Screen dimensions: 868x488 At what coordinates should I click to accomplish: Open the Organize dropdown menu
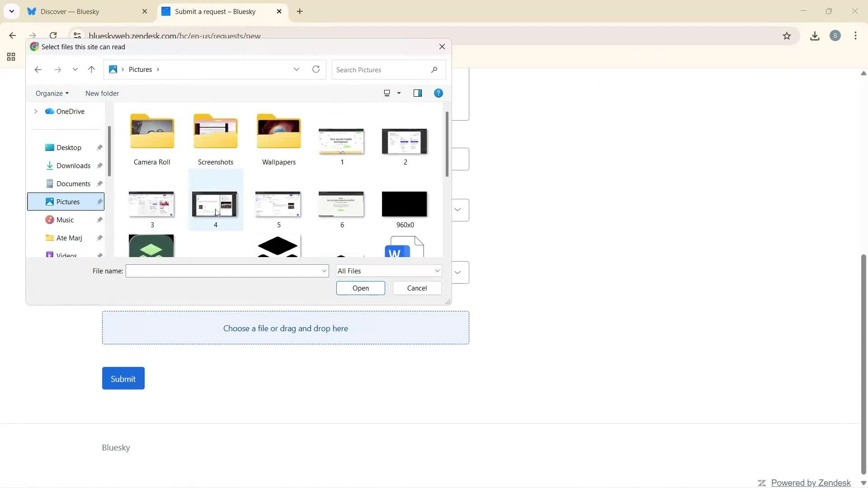pos(52,93)
